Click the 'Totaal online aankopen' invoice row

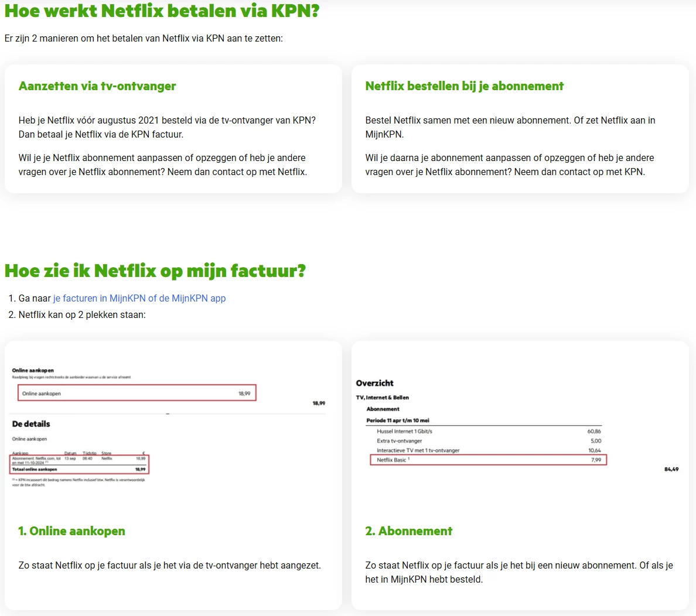click(x=79, y=469)
